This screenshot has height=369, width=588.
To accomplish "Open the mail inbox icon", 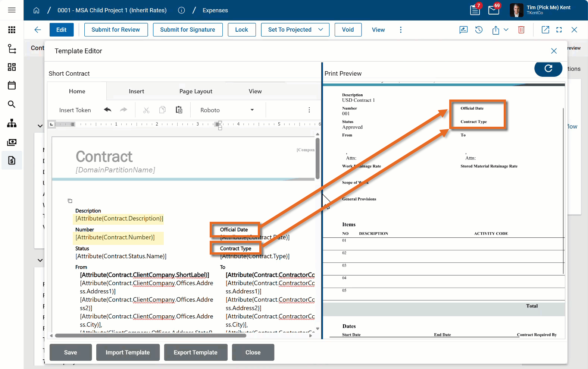I will [x=494, y=10].
